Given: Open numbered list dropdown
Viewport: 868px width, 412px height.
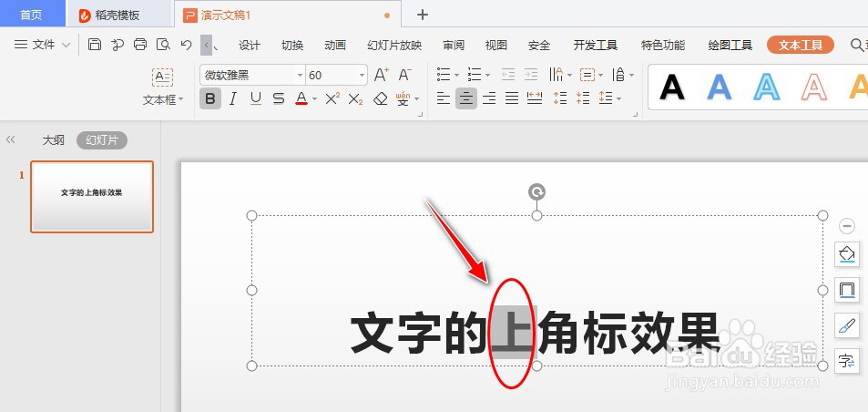Looking at the screenshot, I should tap(487, 76).
